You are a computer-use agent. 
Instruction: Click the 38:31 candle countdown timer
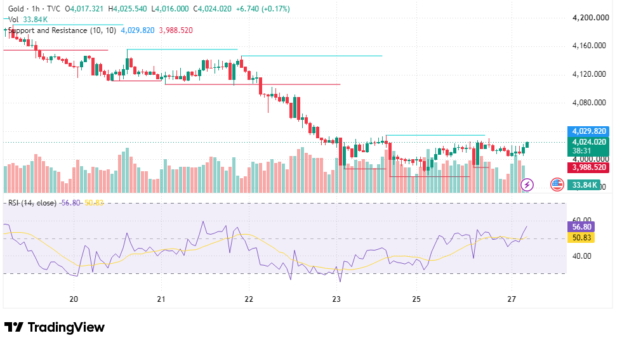click(581, 151)
